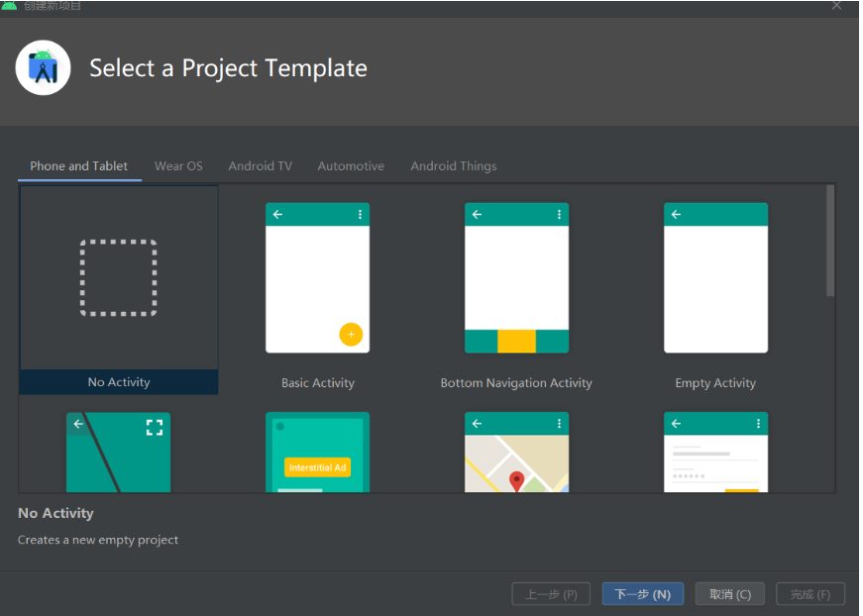Image resolution: width=863 pixels, height=616 pixels.
Task: Pick the Bottom Navigation Activity template
Action: pyautogui.click(x=516, y=277)
